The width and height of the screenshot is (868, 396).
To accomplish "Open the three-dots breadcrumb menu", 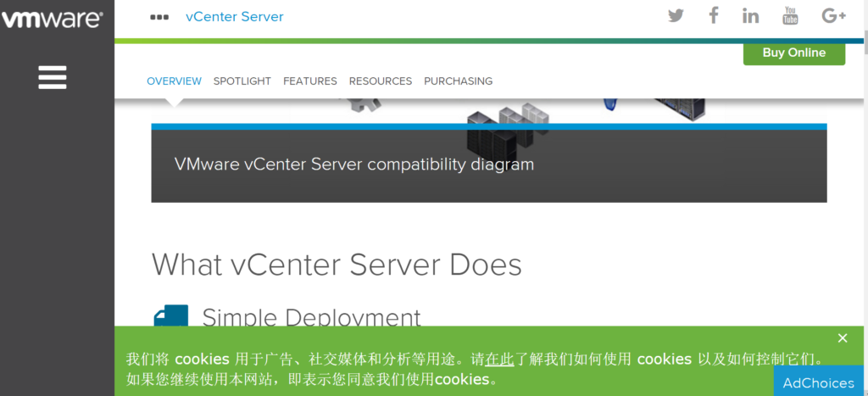I will tap(159, 17).
